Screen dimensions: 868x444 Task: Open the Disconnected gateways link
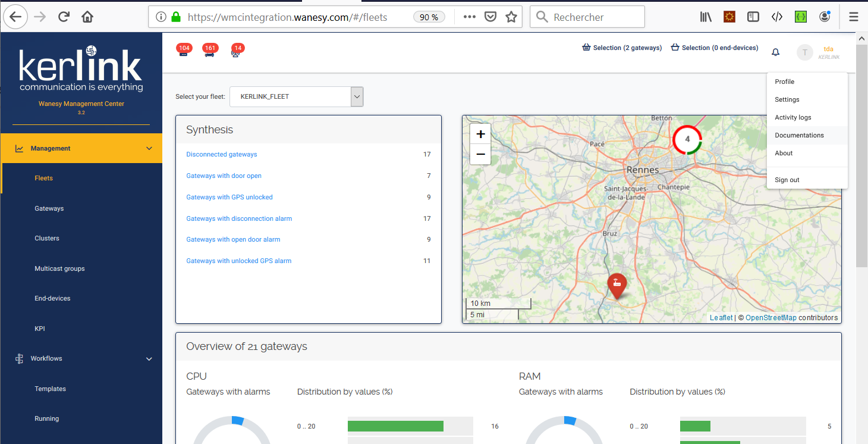coord(222,154)
